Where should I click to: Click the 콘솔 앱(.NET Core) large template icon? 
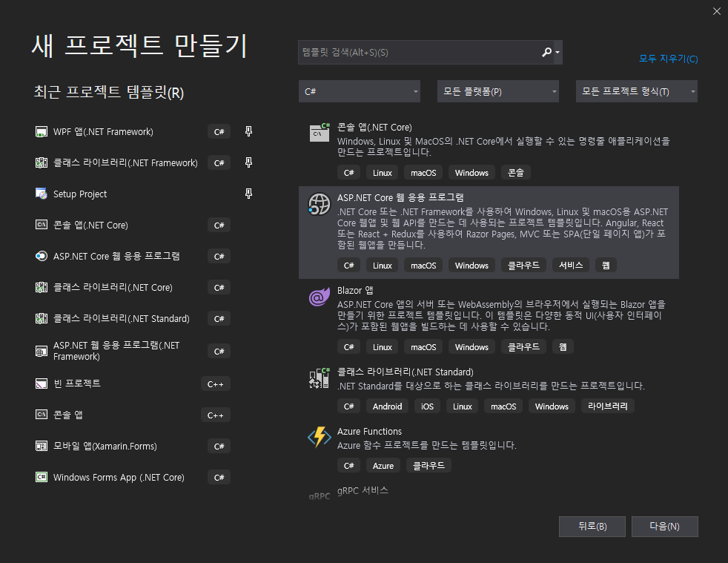(x=320, y=132)
